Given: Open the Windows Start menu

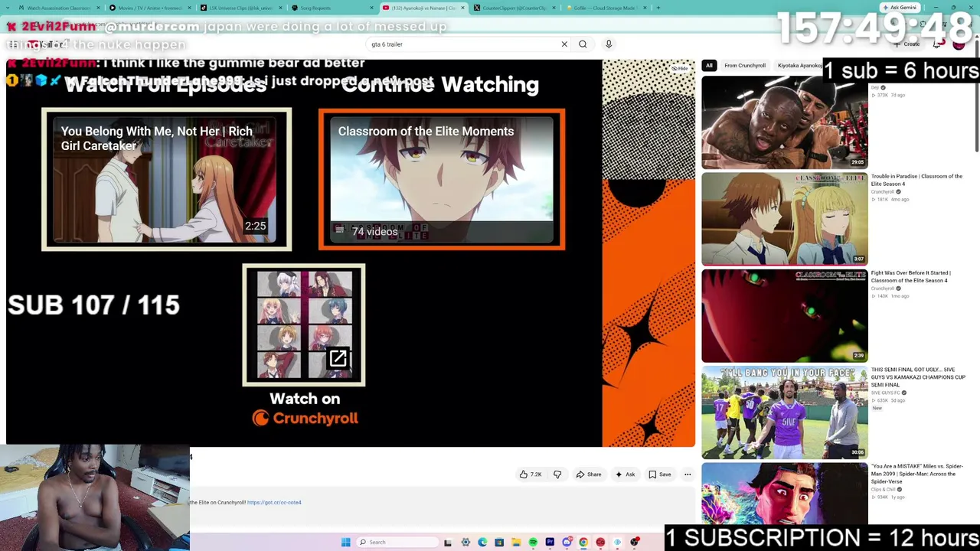Looking at the screenshot, I should point(346,543).
